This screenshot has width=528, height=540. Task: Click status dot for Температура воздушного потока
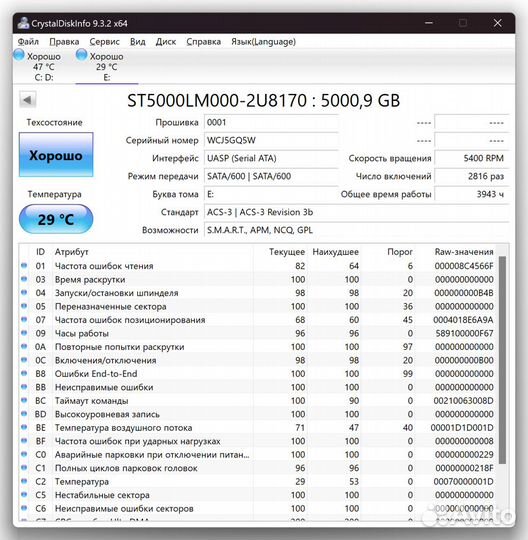coord(24,427)
